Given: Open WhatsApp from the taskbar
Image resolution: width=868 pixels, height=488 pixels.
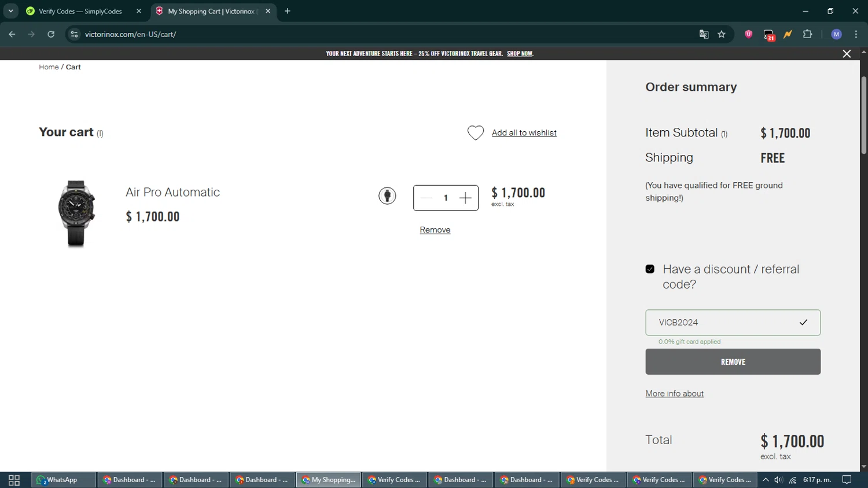Looking at the screenshot, I should (63, 480).
